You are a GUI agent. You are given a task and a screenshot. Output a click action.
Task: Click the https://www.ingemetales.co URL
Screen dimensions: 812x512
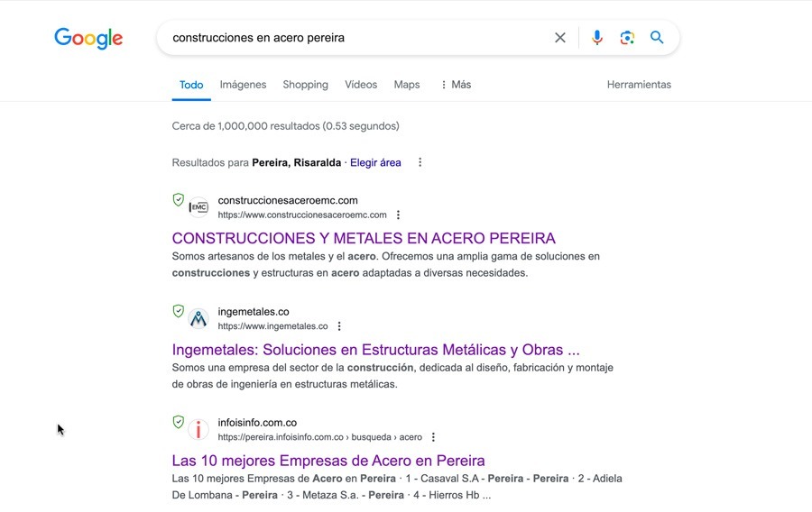pos(272,326)
